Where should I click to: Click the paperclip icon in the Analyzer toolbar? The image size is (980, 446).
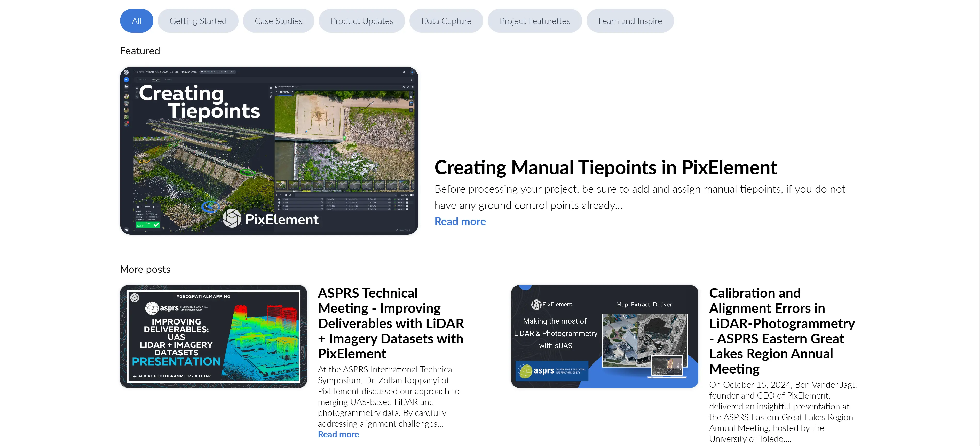click(x=271, y=97)
